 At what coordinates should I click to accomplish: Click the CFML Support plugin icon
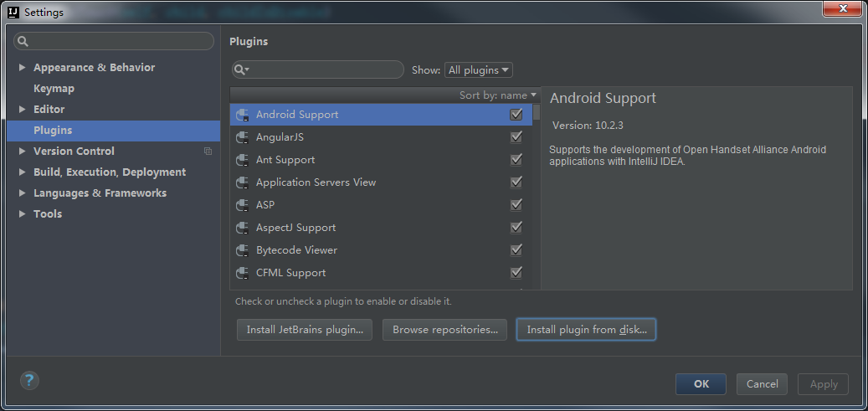(x=242, y=273)
